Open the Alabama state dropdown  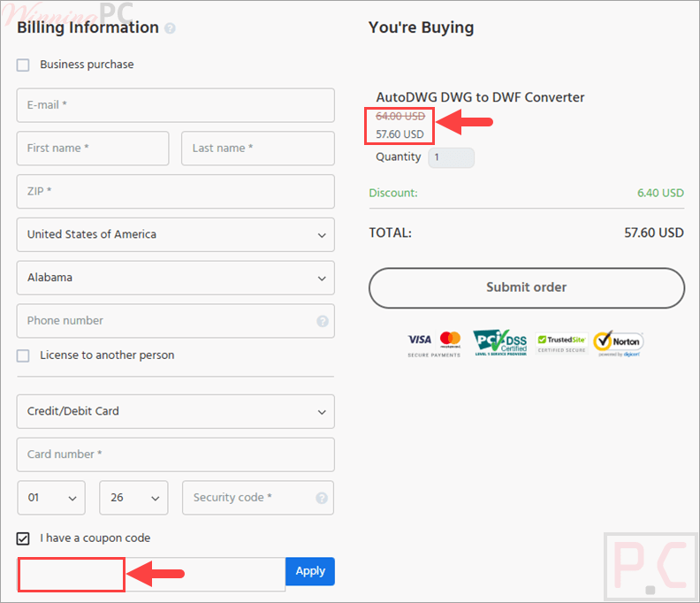click(x=176, y=278)
